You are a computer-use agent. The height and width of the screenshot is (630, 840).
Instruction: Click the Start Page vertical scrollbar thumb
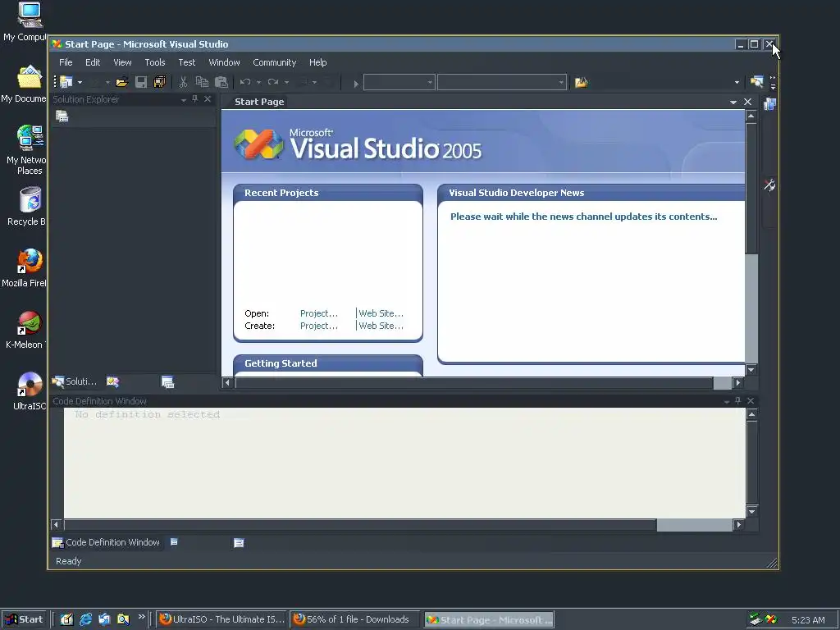[751, 188]
